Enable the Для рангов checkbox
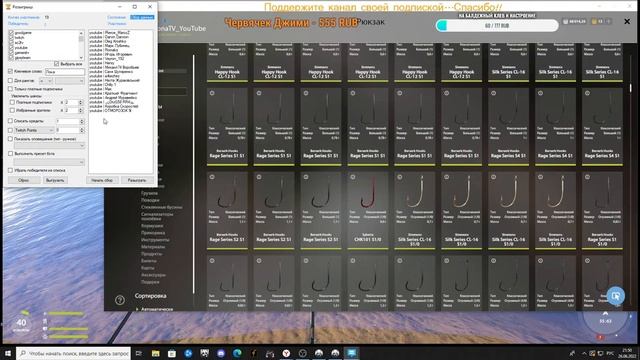Screen dimensions: 640x360 (x=11, y=81)
